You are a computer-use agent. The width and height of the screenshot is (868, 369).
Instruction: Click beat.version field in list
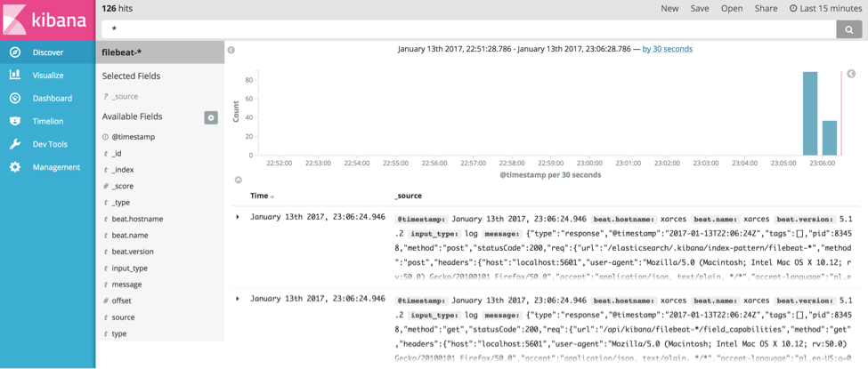tap(133, 252)
